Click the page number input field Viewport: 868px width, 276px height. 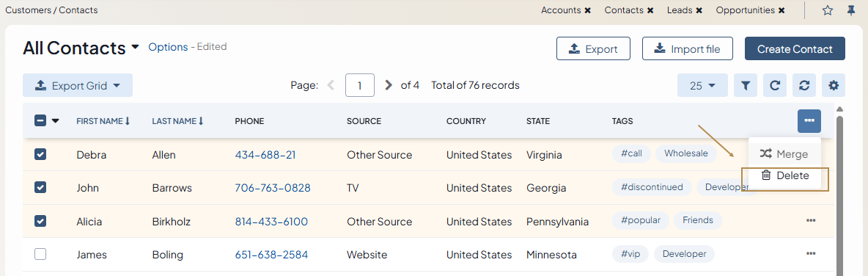tap(360, 85)
